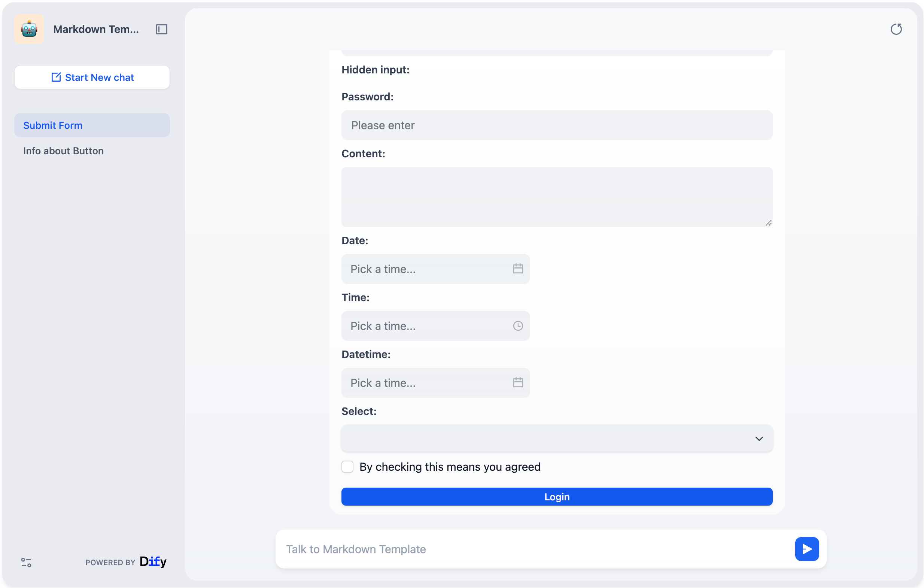Click the Talk to Markdown Template input
Image resolution: width=924 pixels, height=588 pixels.
point(535,549)
